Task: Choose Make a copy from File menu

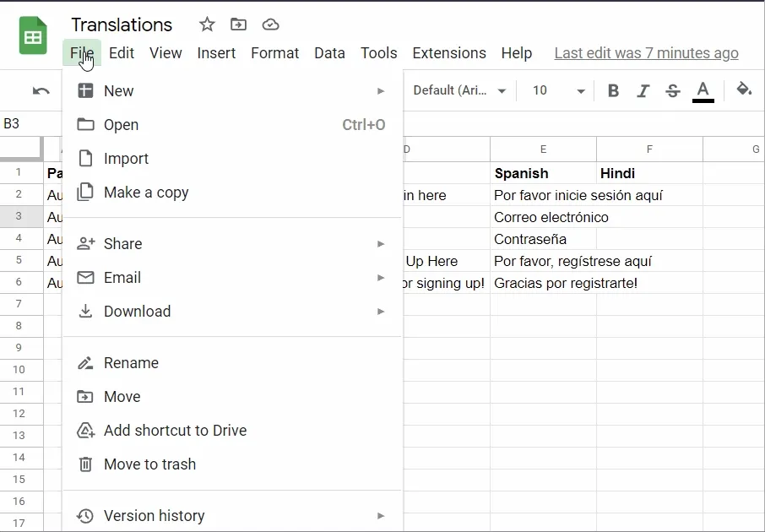Action: click(146, 193)
